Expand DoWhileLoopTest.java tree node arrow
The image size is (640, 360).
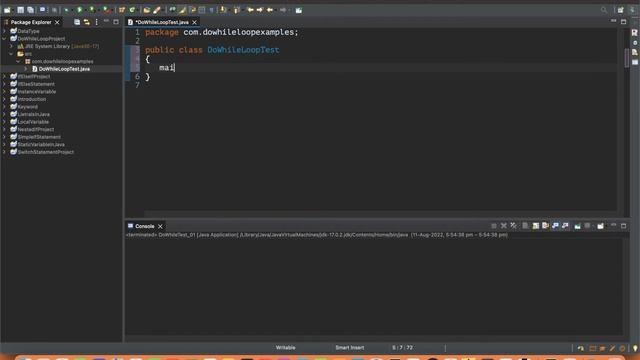[x=26, y=69]
